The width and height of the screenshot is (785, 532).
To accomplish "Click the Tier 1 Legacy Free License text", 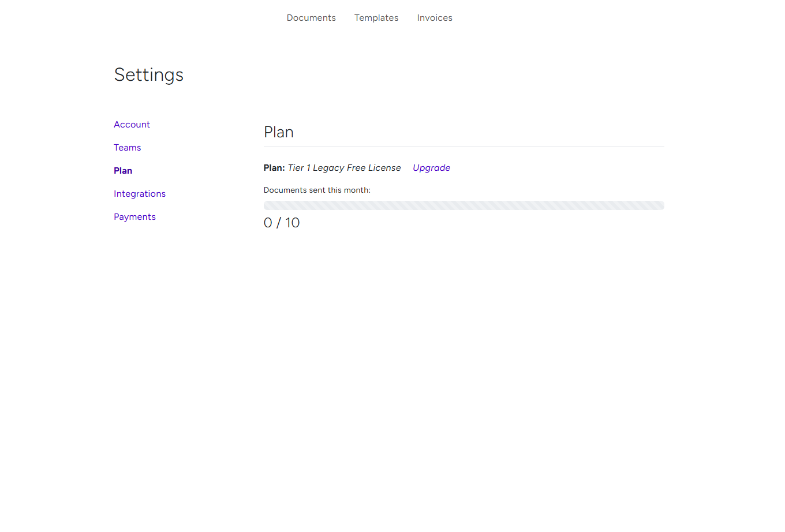I will [344, 168].
